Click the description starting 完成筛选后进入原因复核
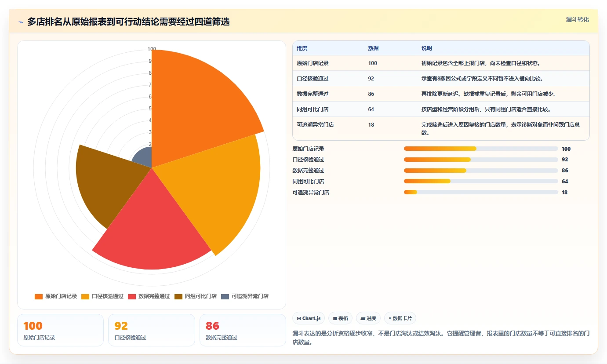Image resolution: width=607 pixels, height=364 pixels. click(501, 128)
